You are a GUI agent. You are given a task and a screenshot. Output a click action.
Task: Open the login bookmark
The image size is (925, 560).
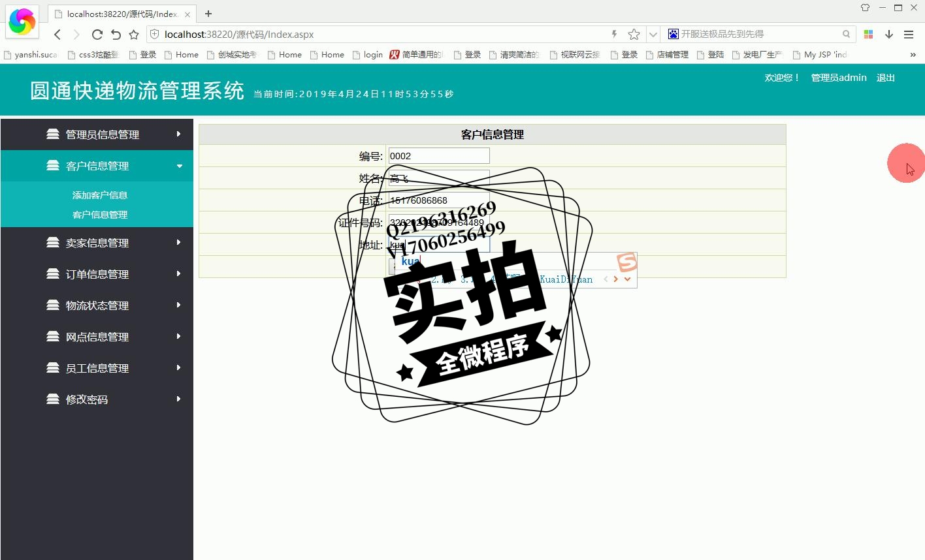pyautogui.click(x=368, y=55)
